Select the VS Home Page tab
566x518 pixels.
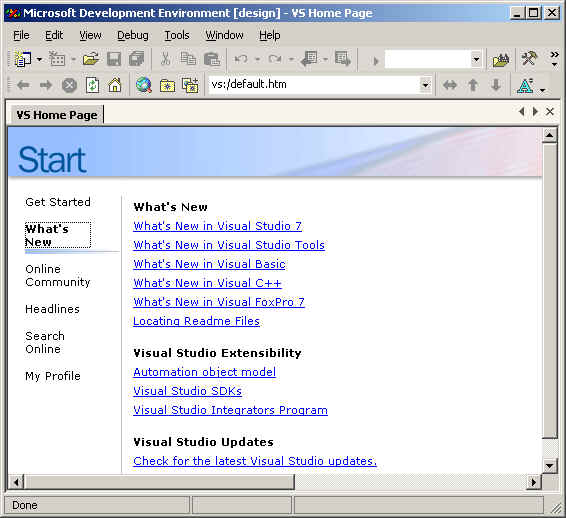pyautogui.click(x=57, y=115)
